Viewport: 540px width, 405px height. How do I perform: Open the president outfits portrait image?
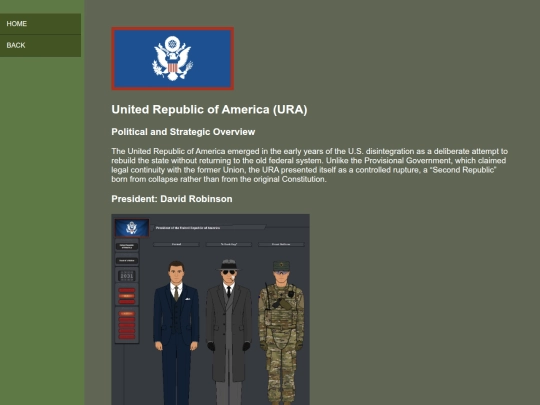click(x=210, y=309)
